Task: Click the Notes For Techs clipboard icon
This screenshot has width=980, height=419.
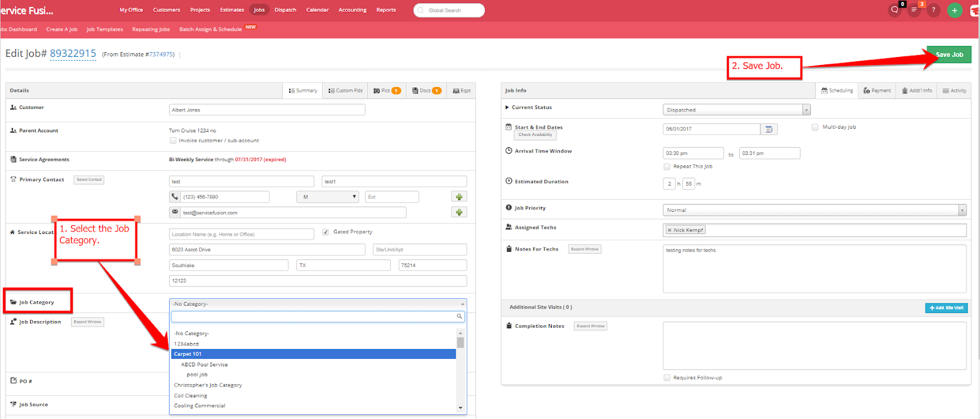Action: click(509, 249)
